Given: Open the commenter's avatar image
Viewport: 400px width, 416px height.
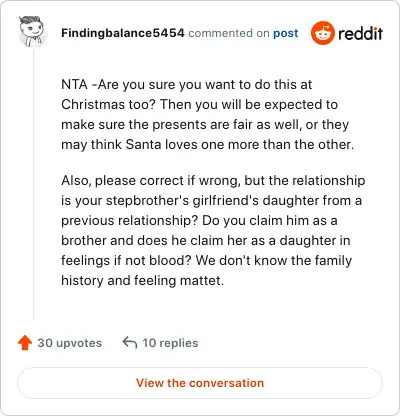Looking at the screenshot, I should click(33, 32).
